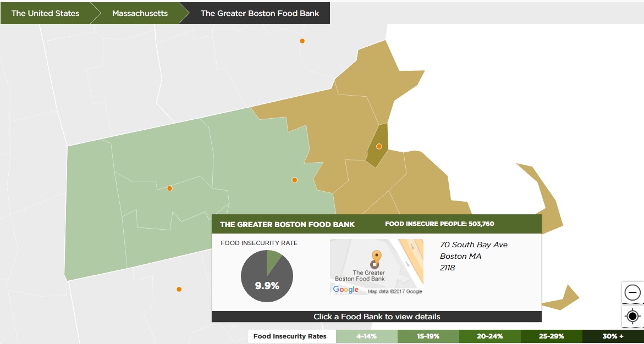Click the 4-14% legend swatch

pyautogui.click(x=367, y=336)
